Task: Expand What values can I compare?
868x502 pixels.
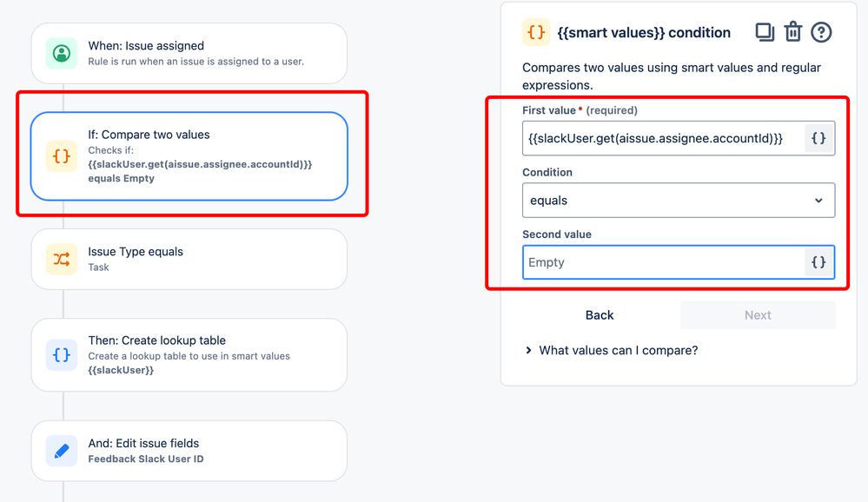Action: click(612, 350)
